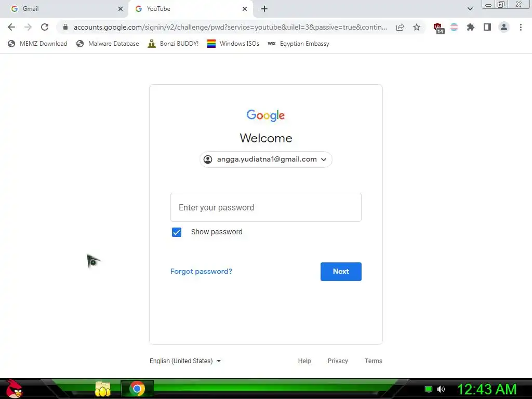Close the Gmail tab
The image size is (532, 399).
[121, 9]
